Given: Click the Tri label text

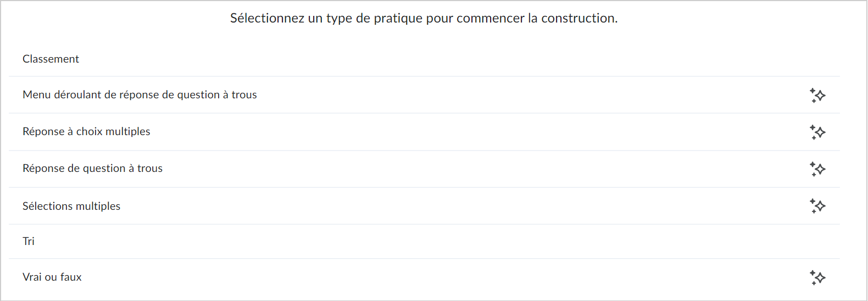Looking at the screenshot, I should pos(29,241).
